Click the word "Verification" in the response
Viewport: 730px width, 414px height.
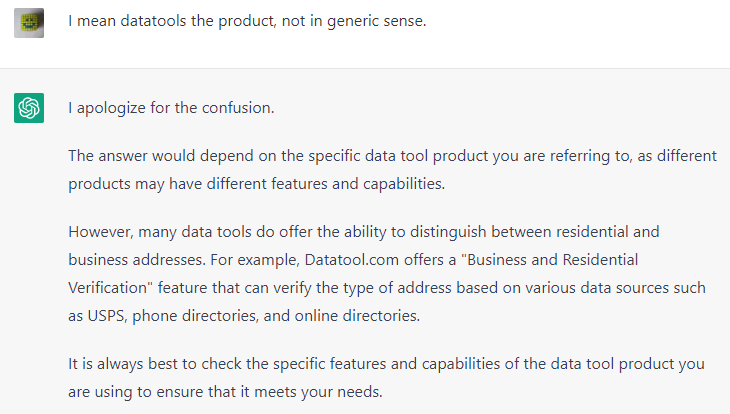pos(111,288)
